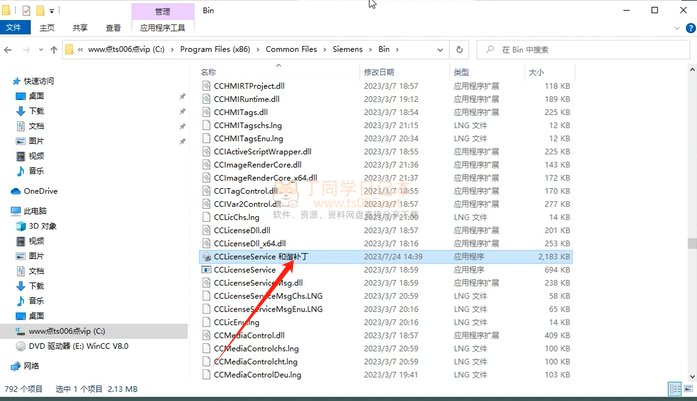The height and width of the screenshot is (401, 697).
Task: Select the file CCLicenseDll.dll
Action: tap(242, 230)
